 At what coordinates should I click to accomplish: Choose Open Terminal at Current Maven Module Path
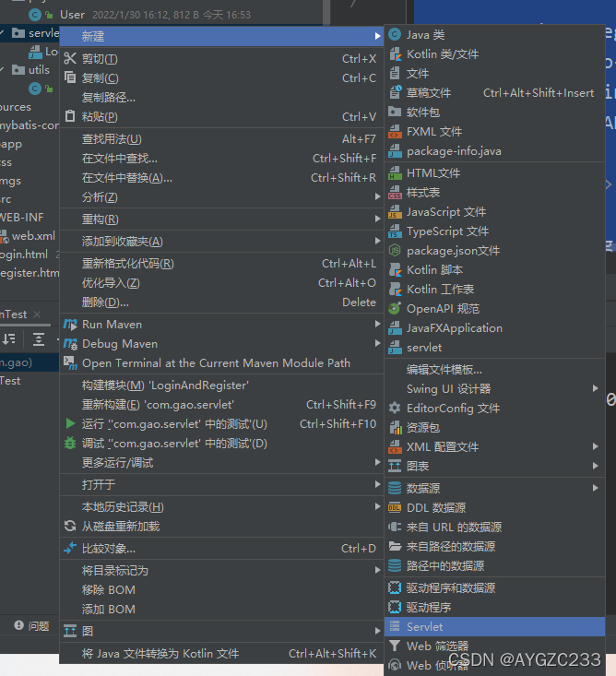(221, 363)
